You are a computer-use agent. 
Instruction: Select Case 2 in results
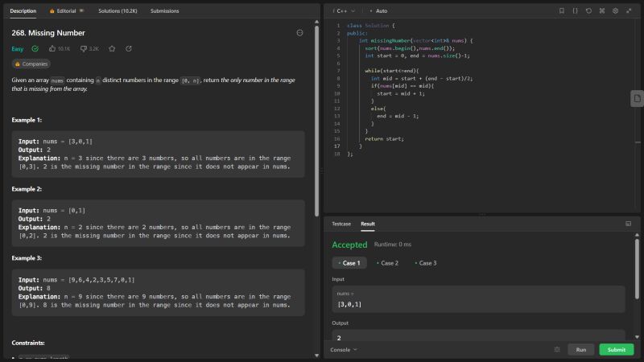point(387,263)
